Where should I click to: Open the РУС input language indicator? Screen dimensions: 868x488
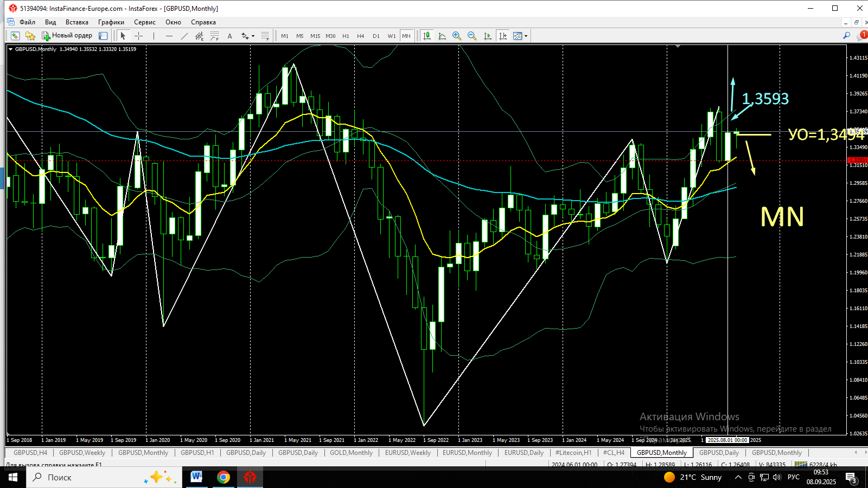(794, 477)
